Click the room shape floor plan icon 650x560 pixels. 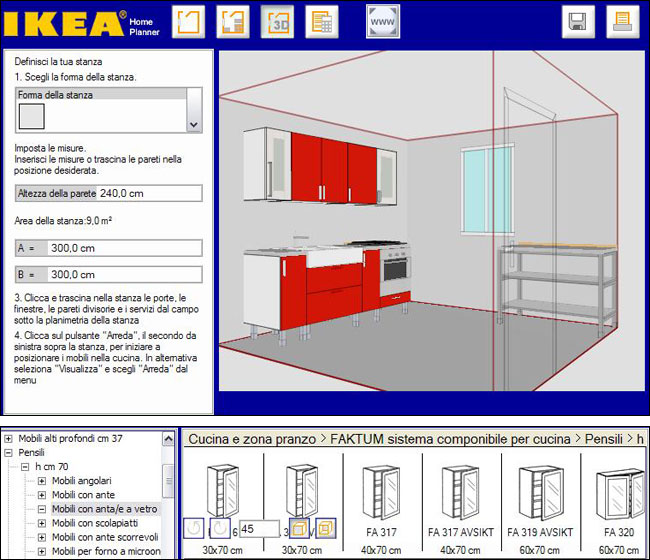pos(189,21)
